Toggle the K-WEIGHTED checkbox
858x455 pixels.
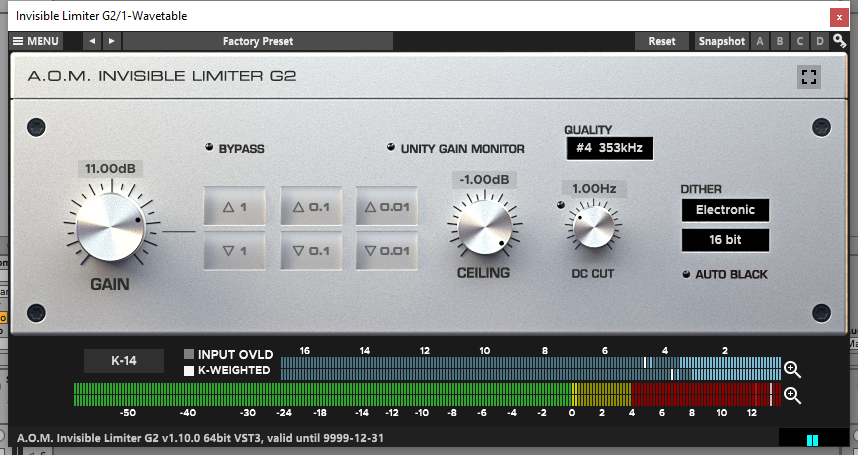tap(189, 371)
